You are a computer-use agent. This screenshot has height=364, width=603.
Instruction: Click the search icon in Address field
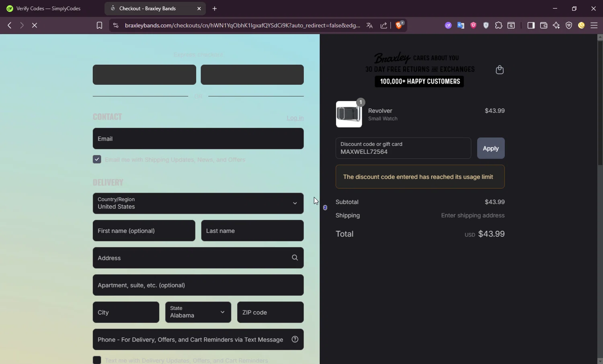click(x=295, y=258)
